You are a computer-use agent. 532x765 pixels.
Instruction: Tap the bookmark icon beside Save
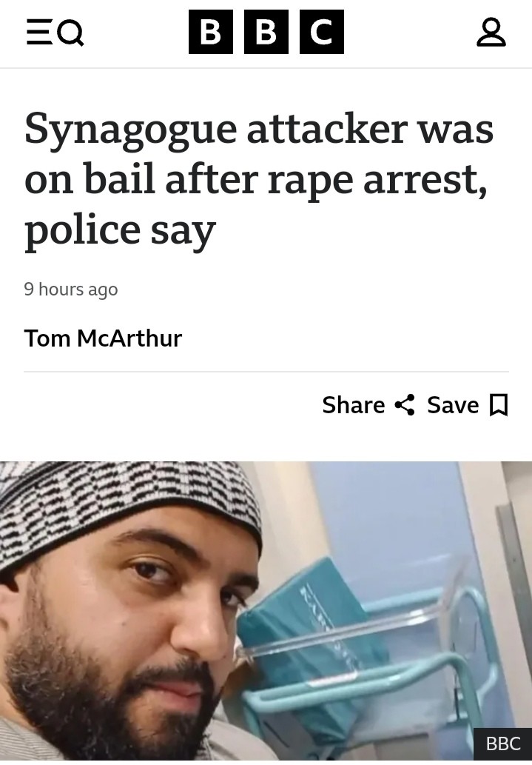pos(499,405)
